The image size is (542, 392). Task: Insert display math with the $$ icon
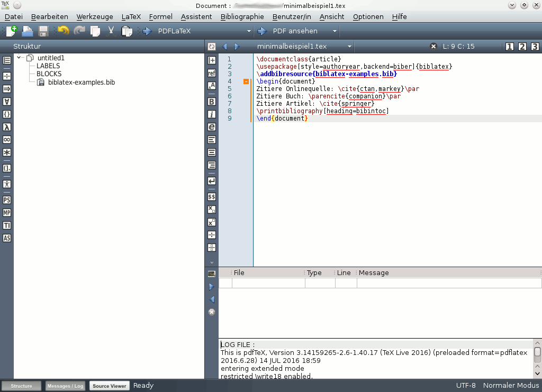(x=212, y=196)
